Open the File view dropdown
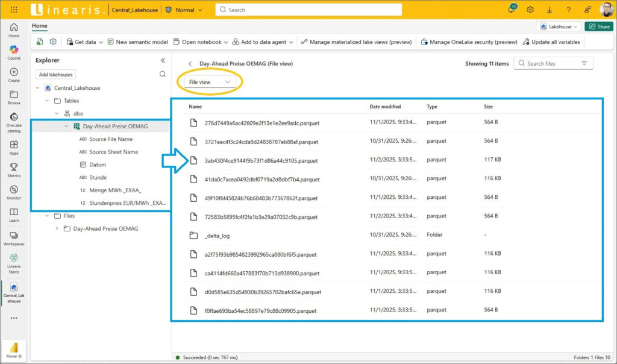The image size is (617, 364). (x=209, y=82)
